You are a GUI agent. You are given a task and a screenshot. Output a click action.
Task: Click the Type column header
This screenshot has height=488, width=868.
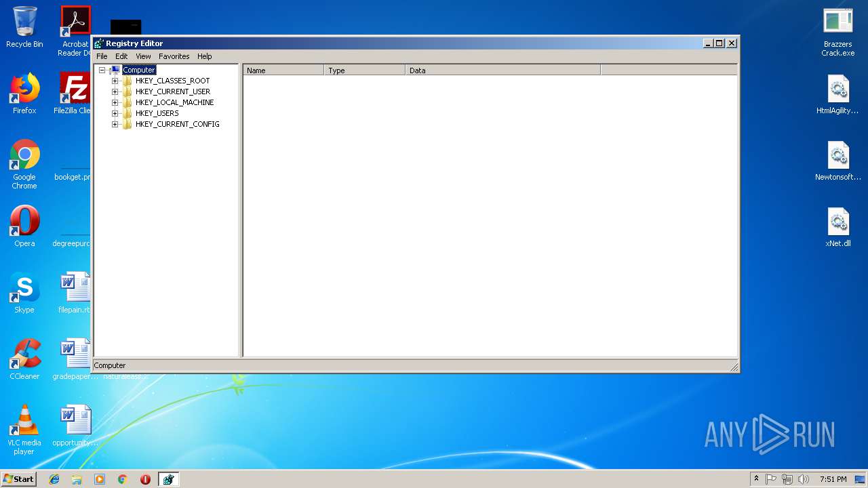[365, 70]
